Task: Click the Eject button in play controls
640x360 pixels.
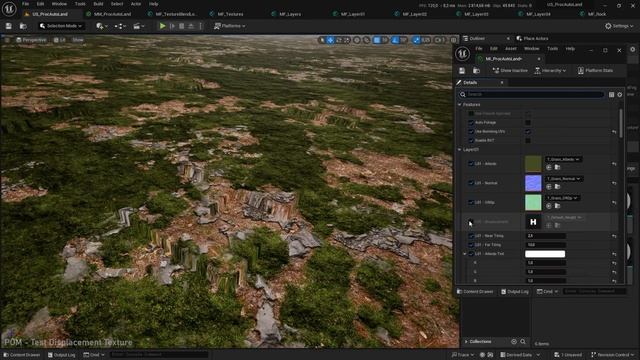Action: point(191,26)
